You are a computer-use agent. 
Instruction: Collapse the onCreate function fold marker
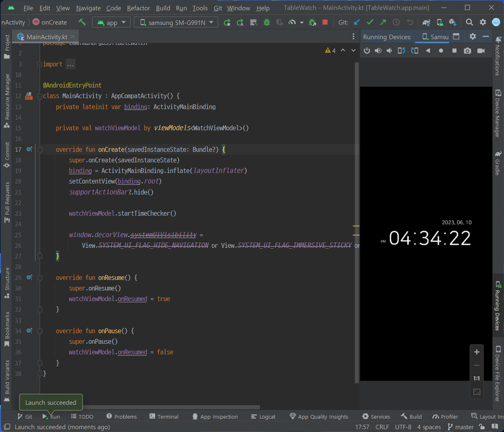40,150
